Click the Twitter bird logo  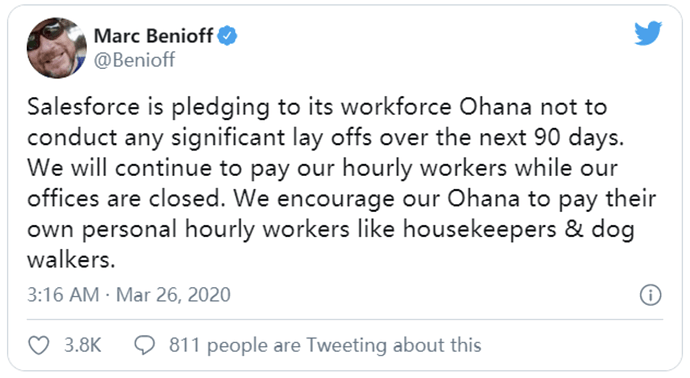point(648,33)
